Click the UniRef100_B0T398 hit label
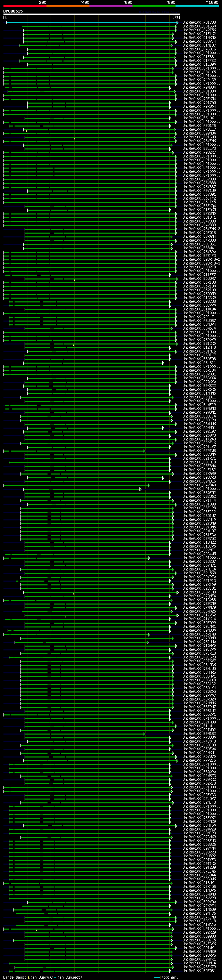Viewport: 222px width, 980px height. [199, 504]
